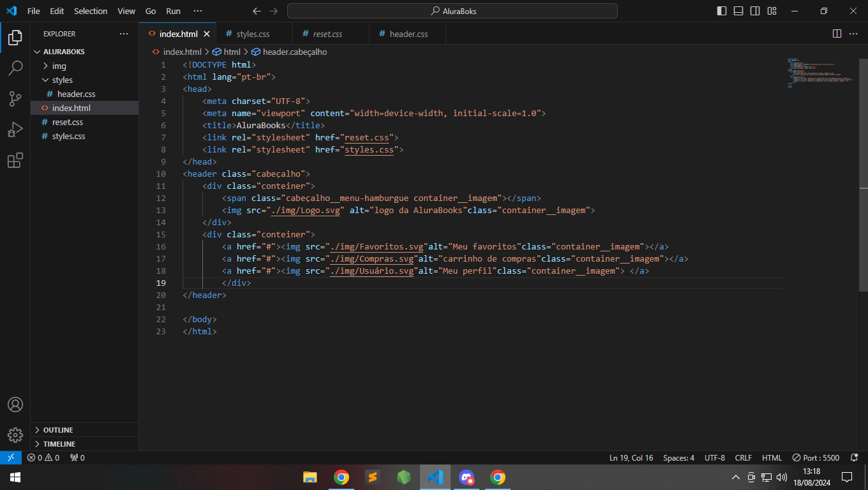Open the Accounts menu icon
This screenshot has width=868, height=490.
(15, 405)
